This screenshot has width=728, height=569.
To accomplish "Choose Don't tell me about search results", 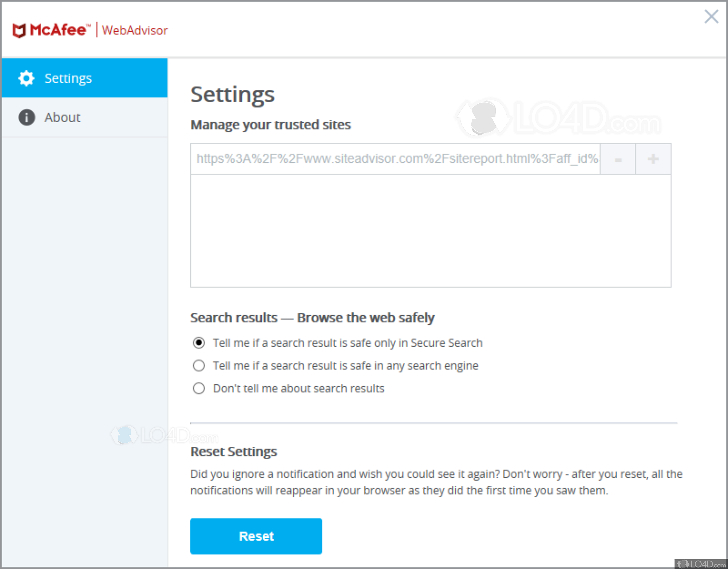I will point(199,388).
